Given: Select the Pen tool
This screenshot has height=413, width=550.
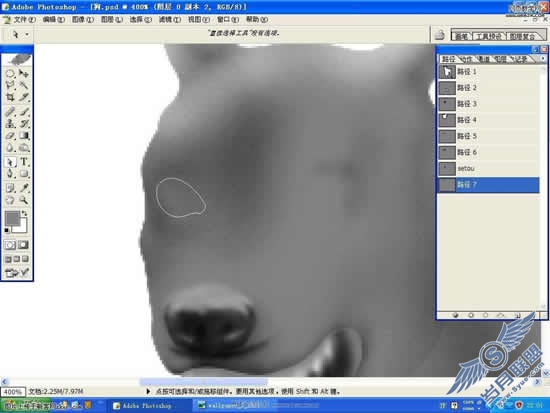Looking at the screenshot, I should tap(10, 174).
